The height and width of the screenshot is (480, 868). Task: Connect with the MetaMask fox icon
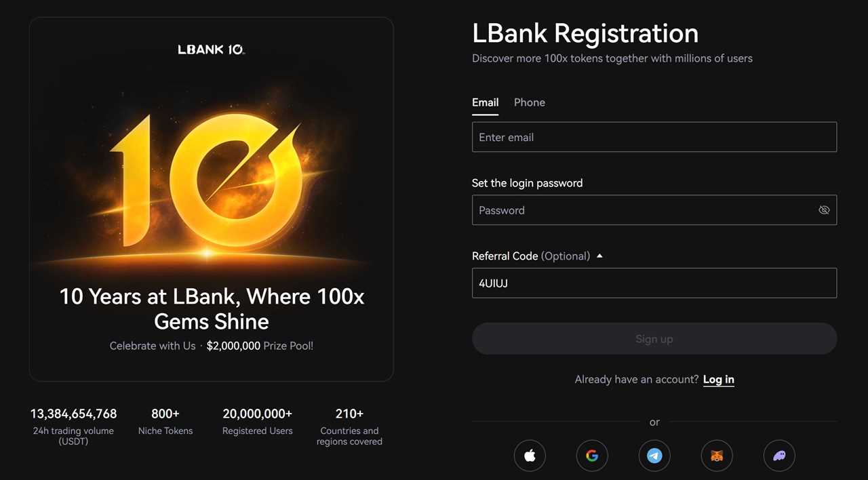coord(717,456)
